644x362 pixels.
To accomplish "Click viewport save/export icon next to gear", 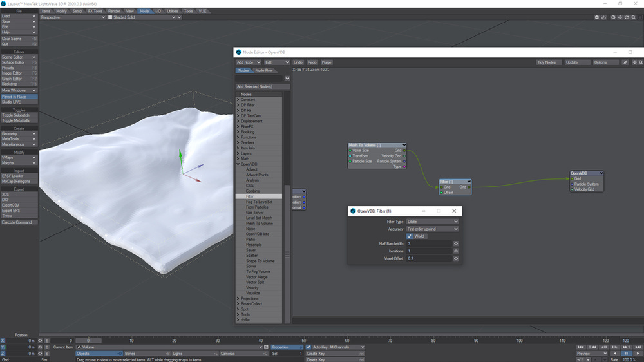I will point(603,17).
